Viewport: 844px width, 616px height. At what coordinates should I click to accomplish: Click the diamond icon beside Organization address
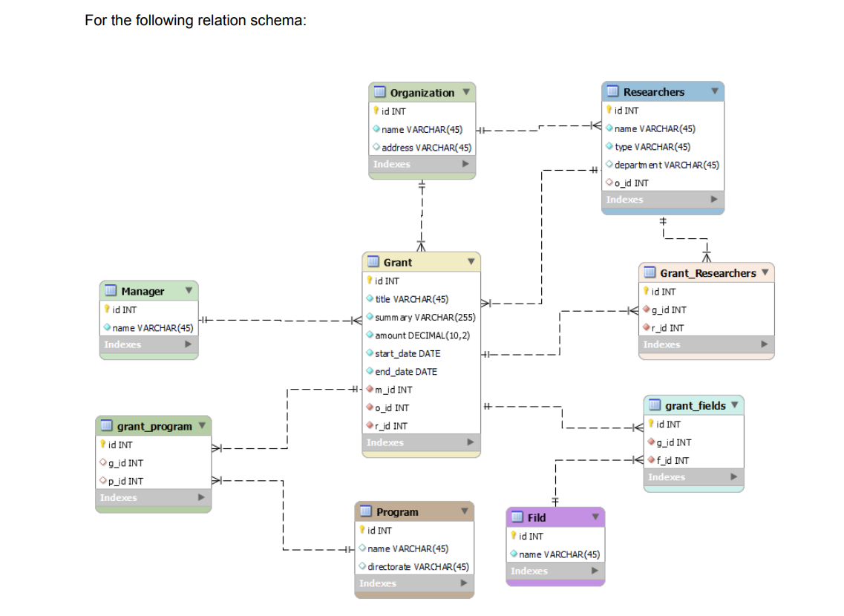pyautogui.click(x=376, y=147)
